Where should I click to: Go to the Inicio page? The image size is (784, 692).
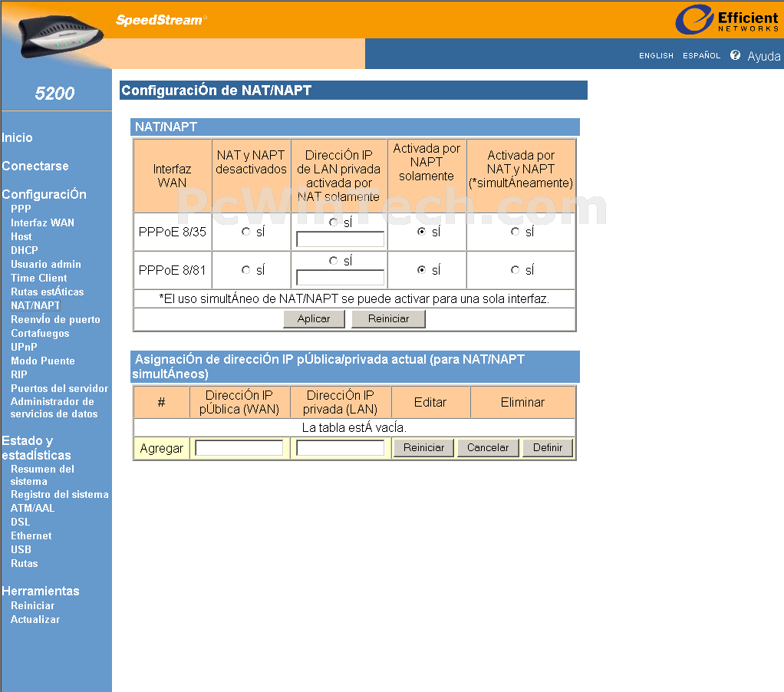pyautogui.click(x=18, y=138)
